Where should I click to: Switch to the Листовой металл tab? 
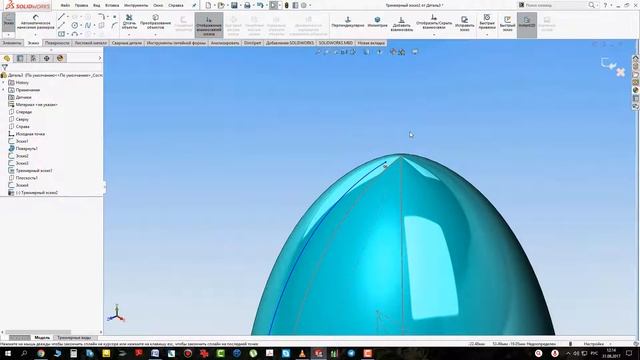click(90, 43)
